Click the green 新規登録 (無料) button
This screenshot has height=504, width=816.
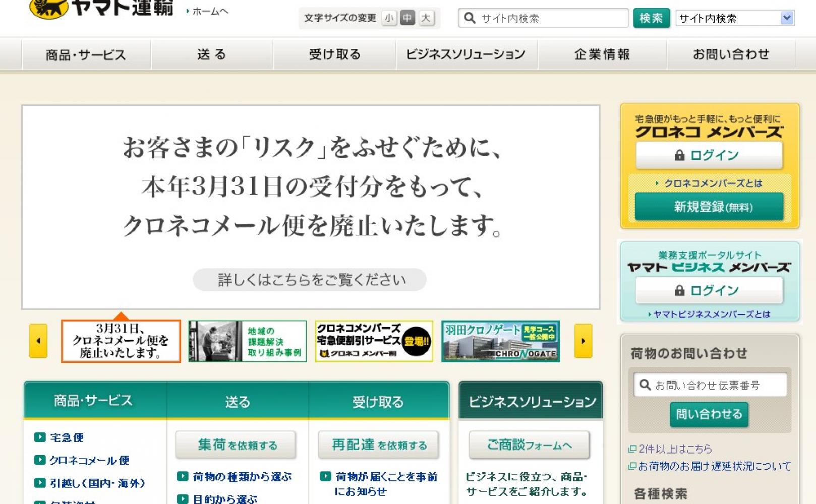[709, 207]
